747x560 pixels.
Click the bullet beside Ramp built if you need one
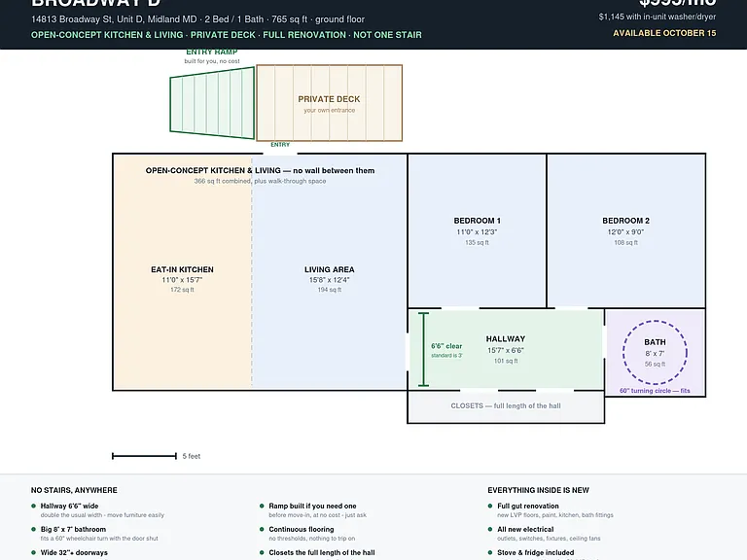[x=262, y=506]
